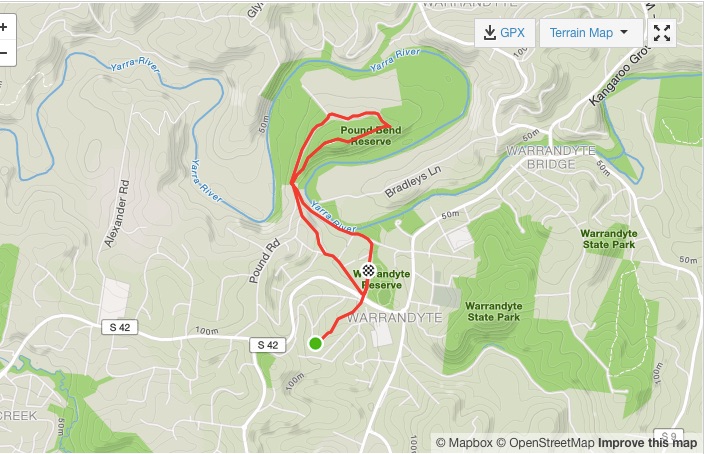Click the S 42 road shield near Warrandyte
The image size is (706, 454).
(268, 345)
